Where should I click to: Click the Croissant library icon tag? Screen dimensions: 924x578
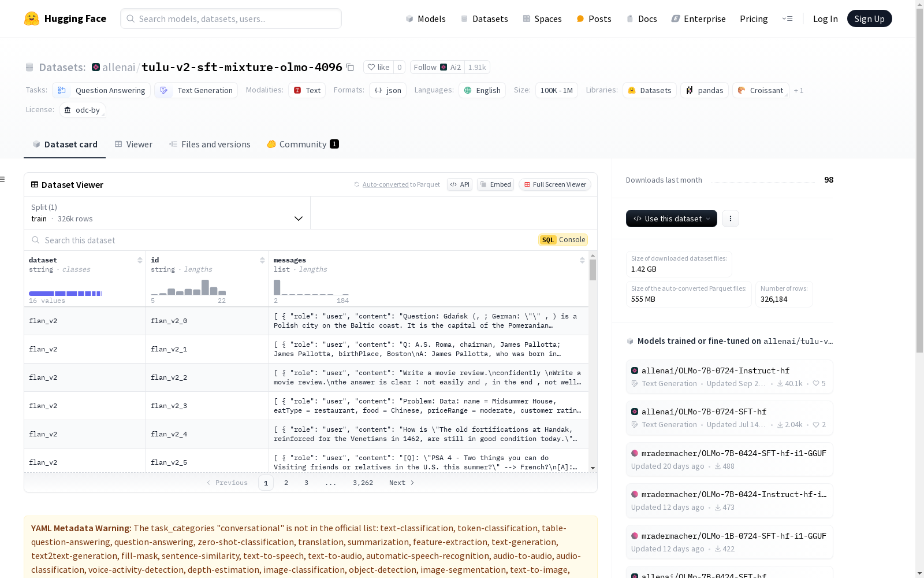click(761, 90)
